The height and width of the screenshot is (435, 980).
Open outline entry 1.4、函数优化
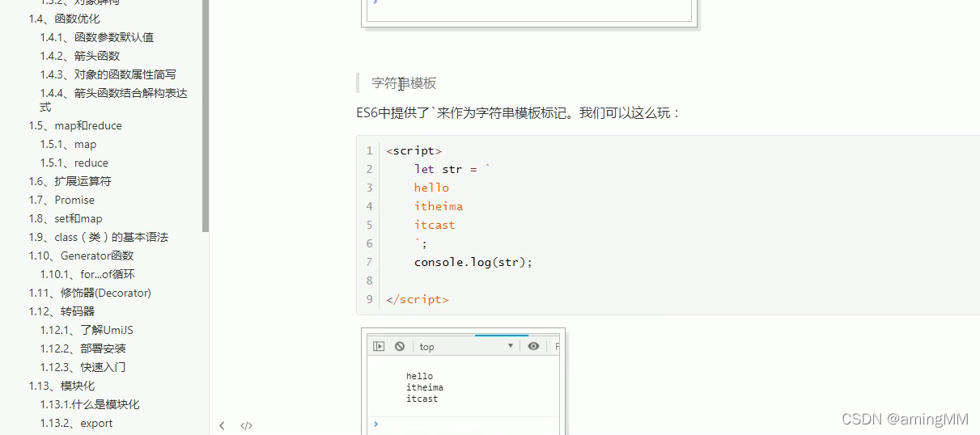tap(65, 19)
